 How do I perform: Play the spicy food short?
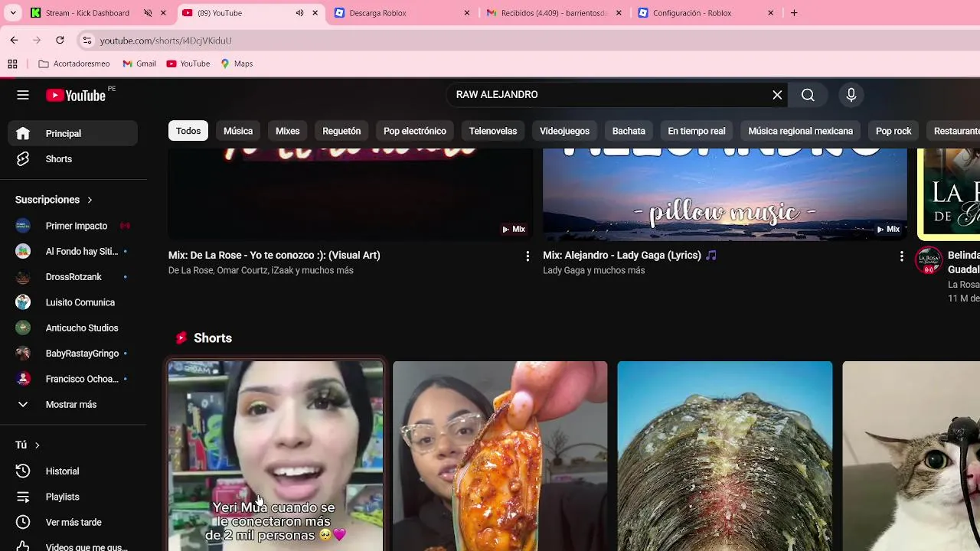pos(500,456)
